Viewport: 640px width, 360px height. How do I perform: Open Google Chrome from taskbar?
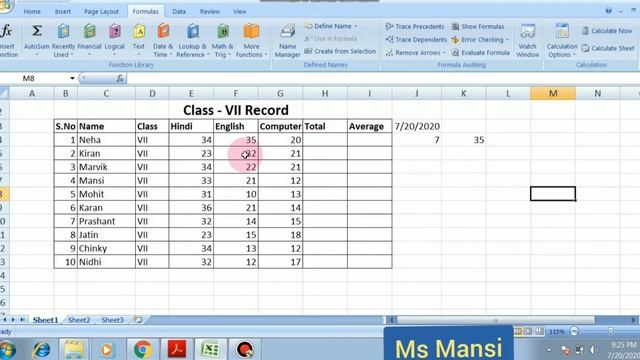click(x=142, y=350)
